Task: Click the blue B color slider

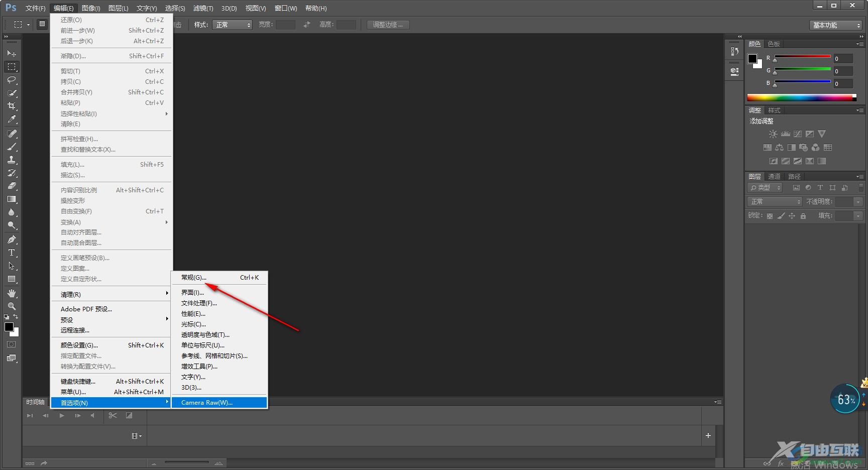Action: (802, 82)
